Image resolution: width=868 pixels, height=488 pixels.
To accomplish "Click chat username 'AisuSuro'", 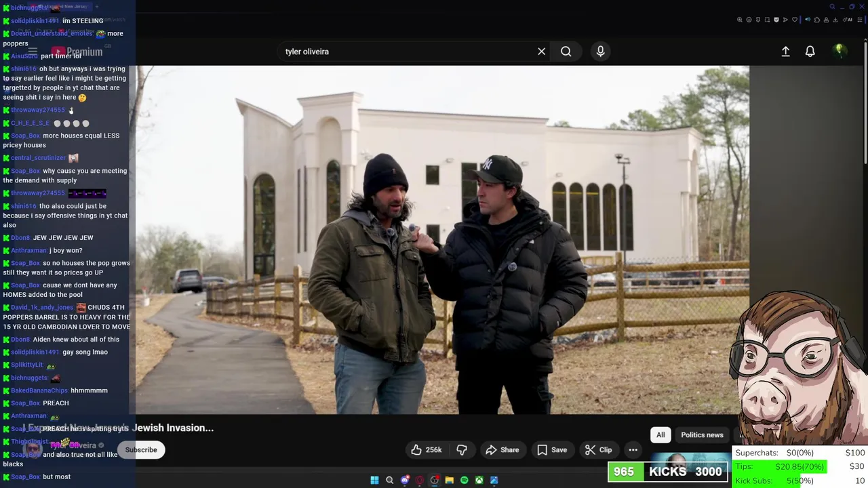I will coord(24,56).
